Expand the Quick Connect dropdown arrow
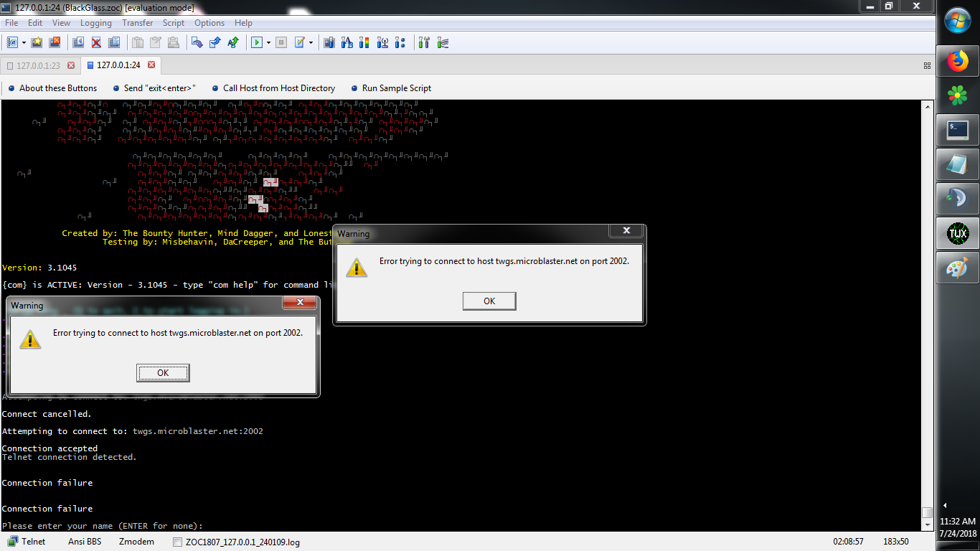Image resolution: width=980 pixels, height=551 pixels. (23, 42)
